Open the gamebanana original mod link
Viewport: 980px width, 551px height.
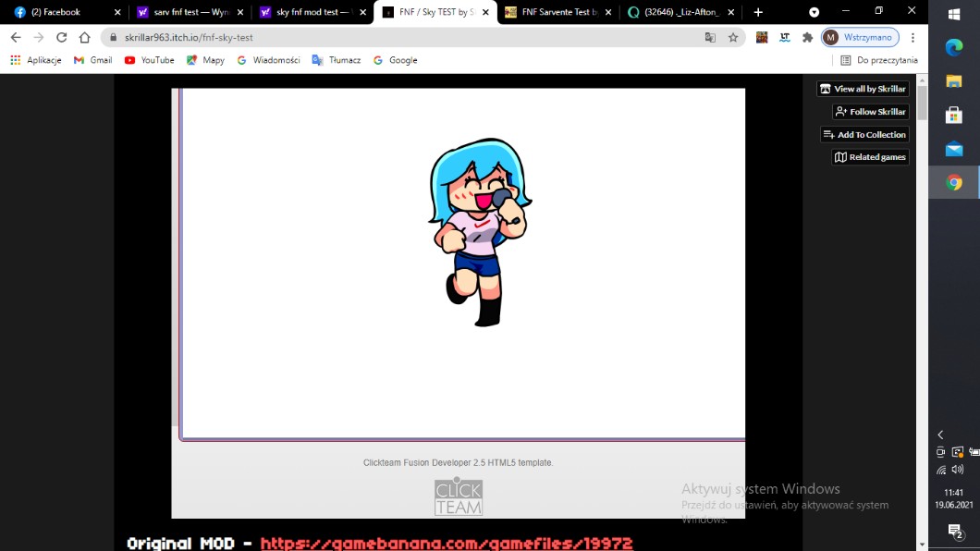[x=447, y=543]
